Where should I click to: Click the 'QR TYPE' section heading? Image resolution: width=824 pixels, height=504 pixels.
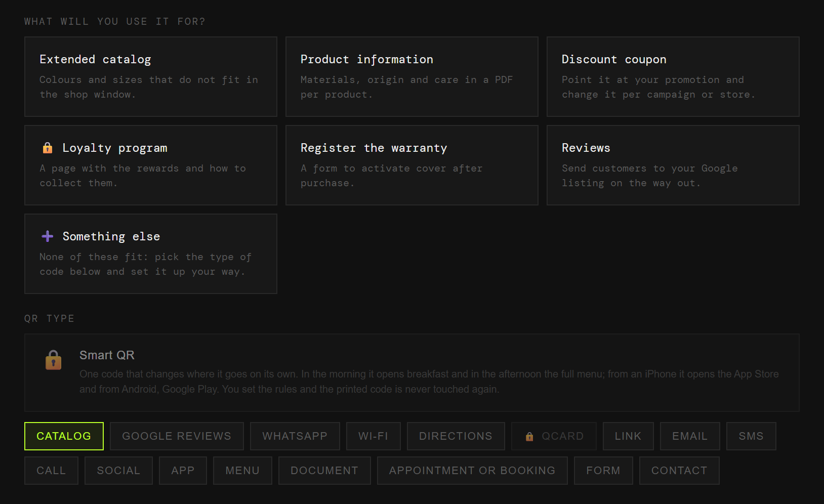[50, 318]
